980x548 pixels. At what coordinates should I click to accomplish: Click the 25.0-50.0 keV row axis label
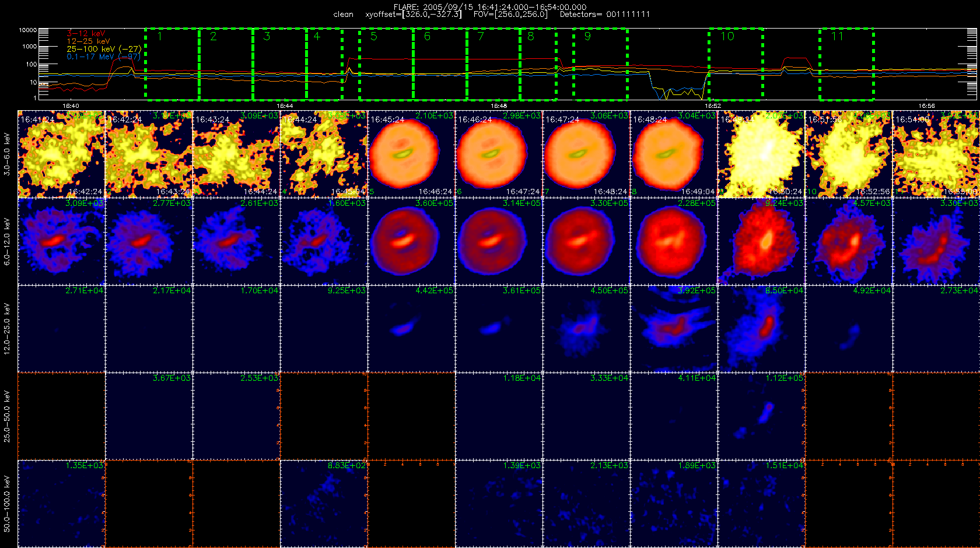[x=7, y=416]
